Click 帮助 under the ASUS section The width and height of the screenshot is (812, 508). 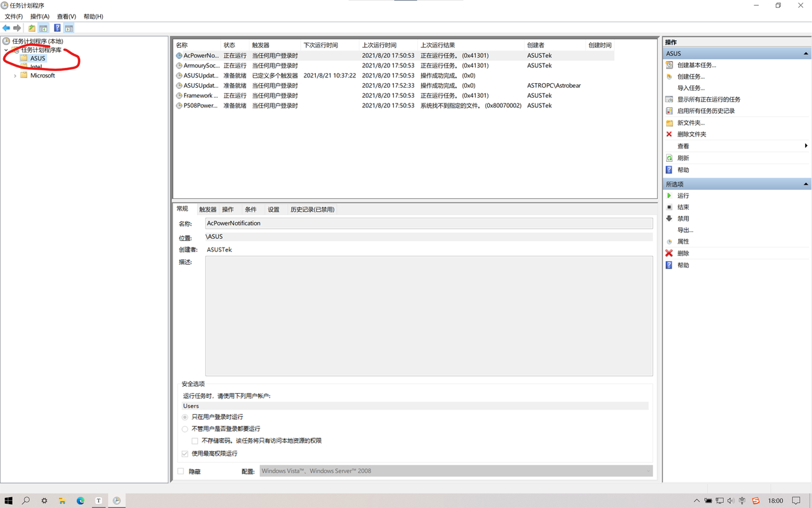click(683, 170)
